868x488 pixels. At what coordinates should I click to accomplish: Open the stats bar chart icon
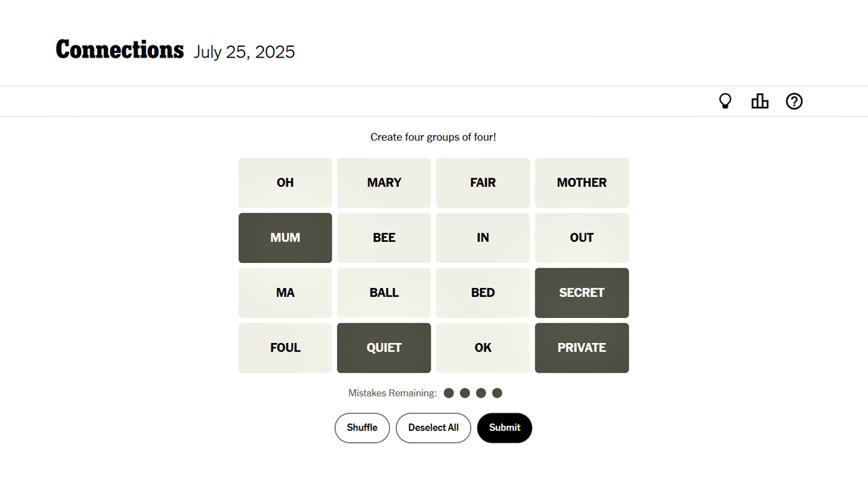(x=759, y=102)
